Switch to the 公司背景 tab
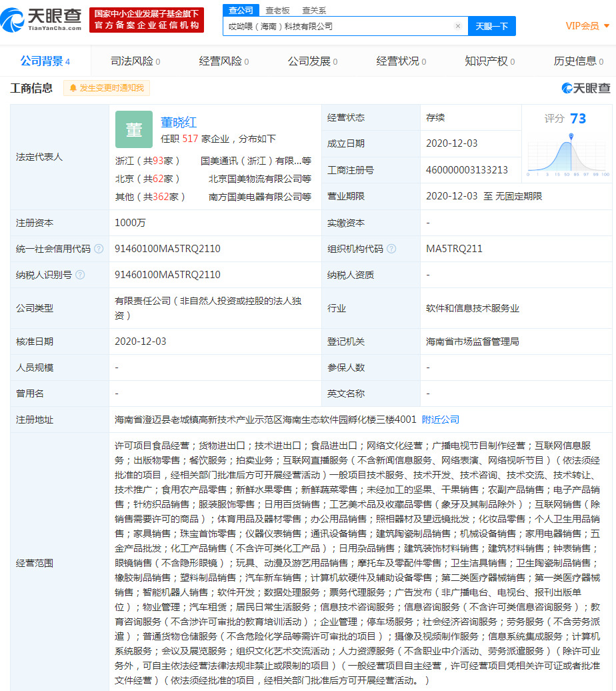This screenshot has width=616, height=691. [45, 61]
